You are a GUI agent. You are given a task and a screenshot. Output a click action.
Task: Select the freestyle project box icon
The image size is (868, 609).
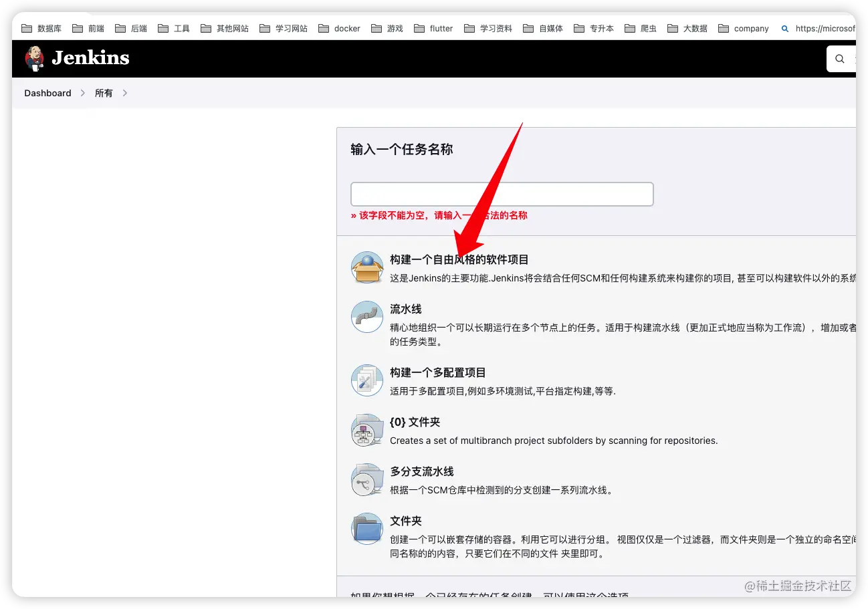click(x=367, y=267)
